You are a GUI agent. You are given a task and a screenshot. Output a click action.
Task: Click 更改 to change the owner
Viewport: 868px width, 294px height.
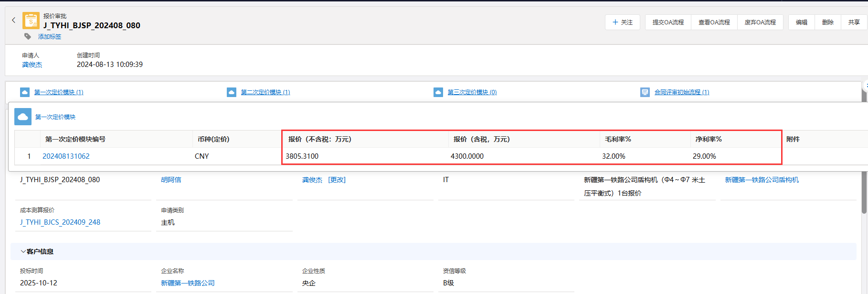point(337,180)
